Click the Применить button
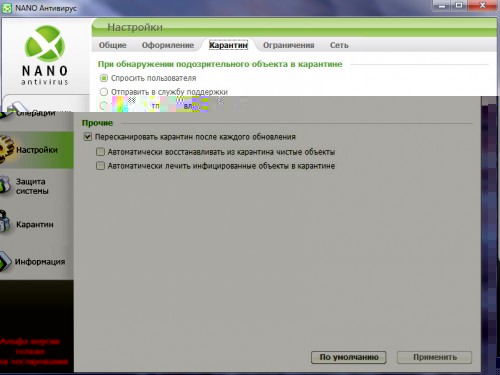500x375 pixels. [435, 357]
